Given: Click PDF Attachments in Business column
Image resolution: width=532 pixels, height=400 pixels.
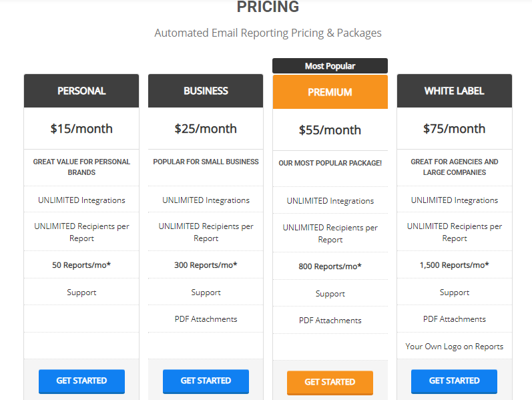Looking at the screenshot, I should tap(206, 319).
